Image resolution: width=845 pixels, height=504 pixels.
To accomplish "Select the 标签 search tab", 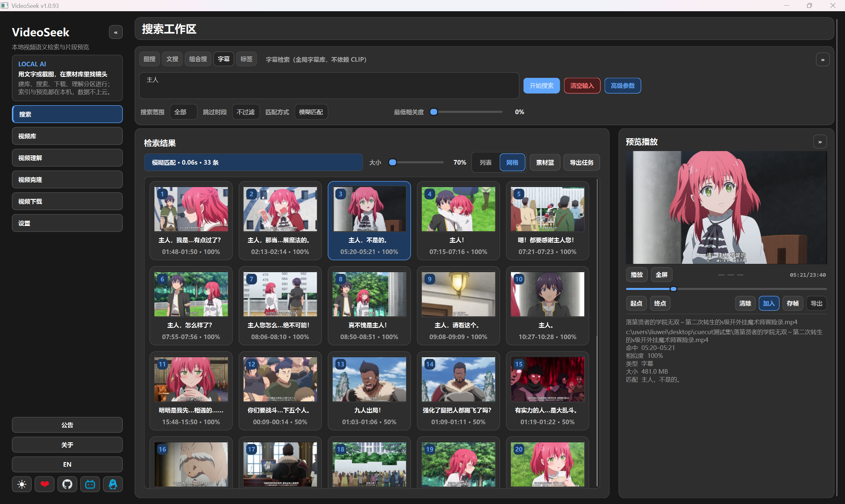I will click(x=246, y=59).
